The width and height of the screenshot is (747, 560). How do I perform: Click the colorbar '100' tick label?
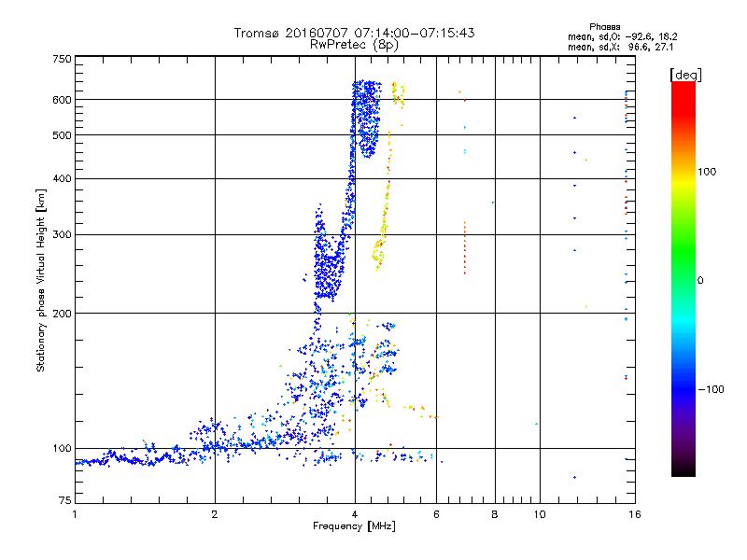(x=707, y=172)
